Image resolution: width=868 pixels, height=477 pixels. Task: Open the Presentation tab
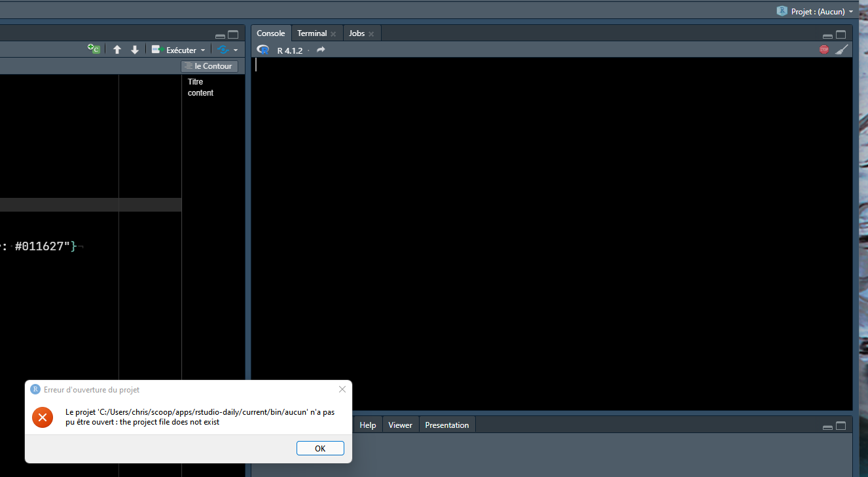click(x=447, y=425)
